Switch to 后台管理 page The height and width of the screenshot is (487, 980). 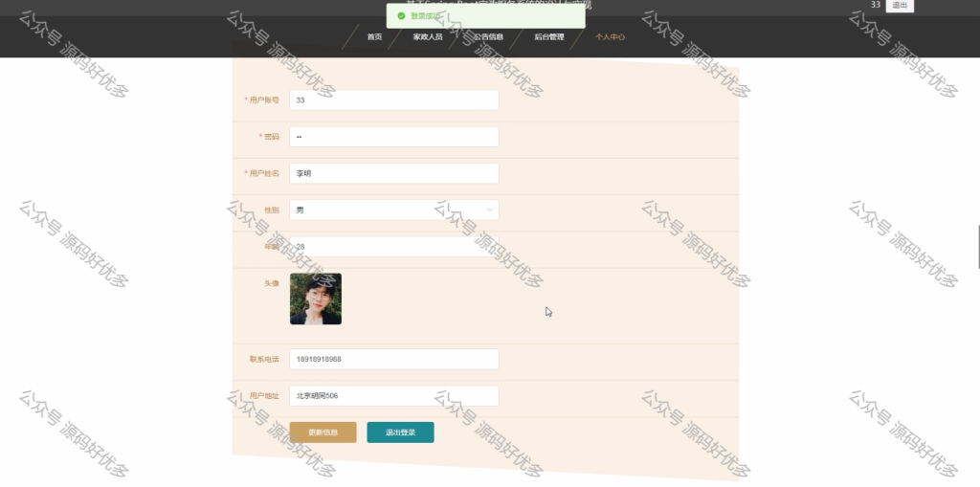click(549, 37)
